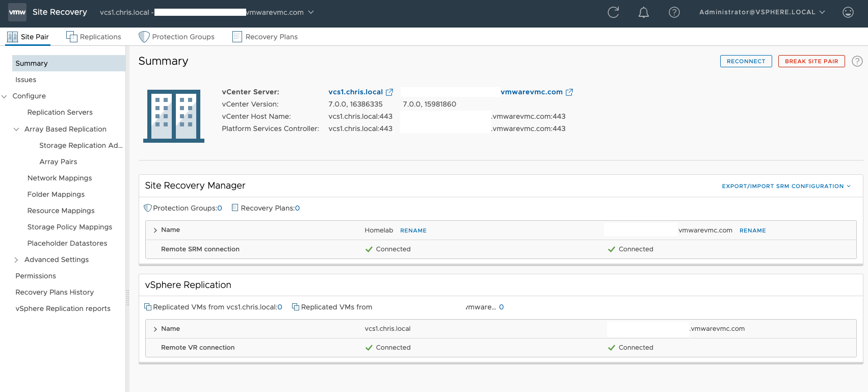Expand the Site Recovery Manager Name row
The image size is (868, 392).
(x=155, y=230)
